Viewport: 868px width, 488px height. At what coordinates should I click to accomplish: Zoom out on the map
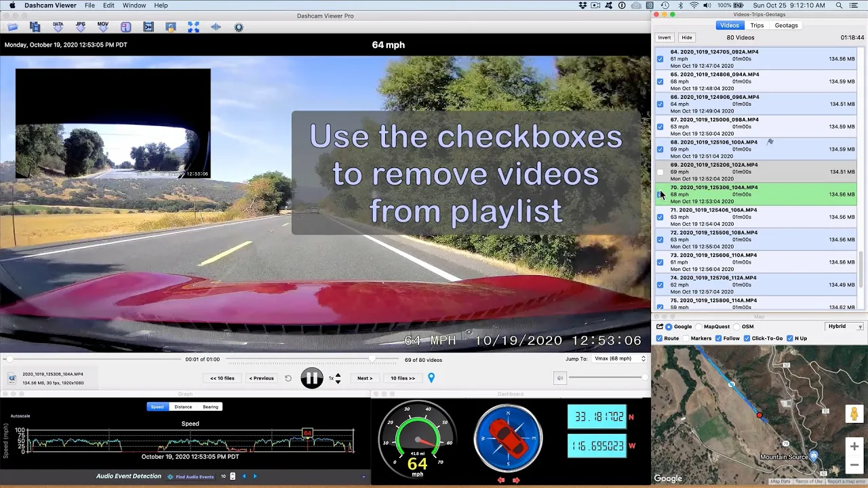click(854, 465)
